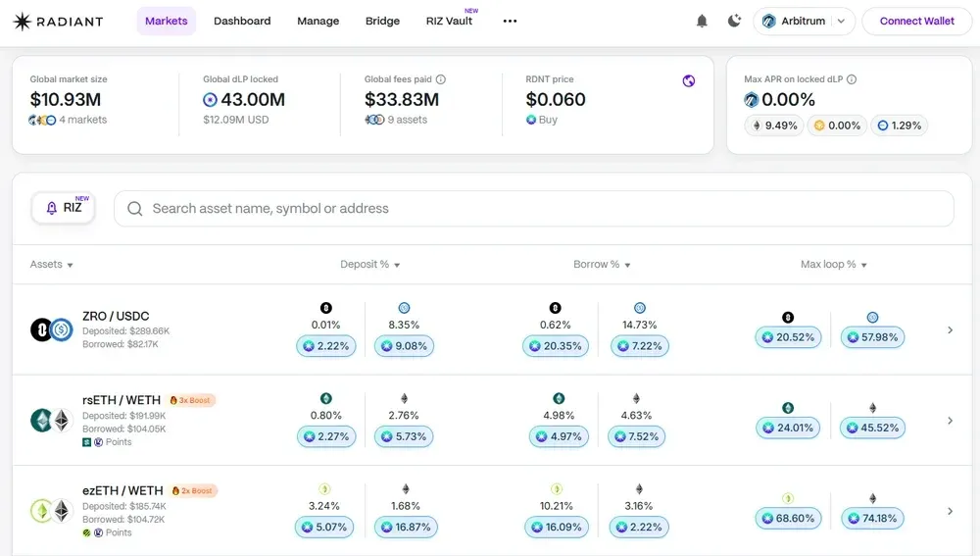Viewport: 980px width, 556px height.
Task: Open the notifications bell icon
Action: (702, 22)
